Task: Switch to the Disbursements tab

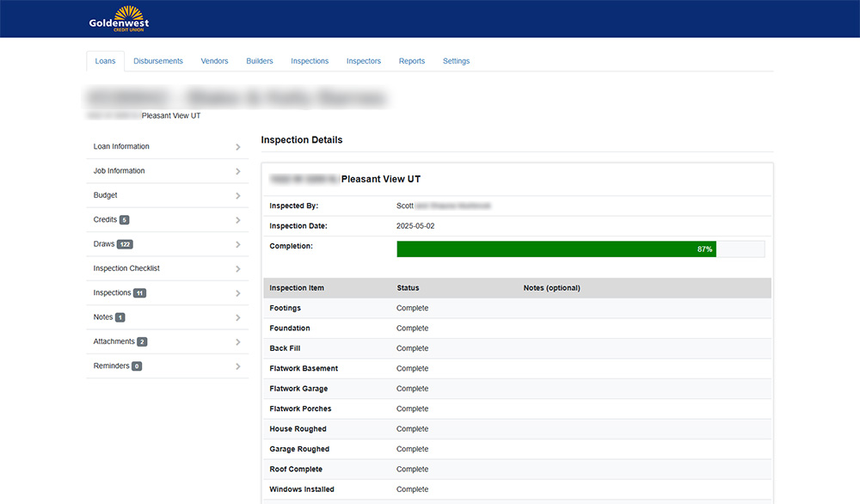Action: [x=158, y=61]
